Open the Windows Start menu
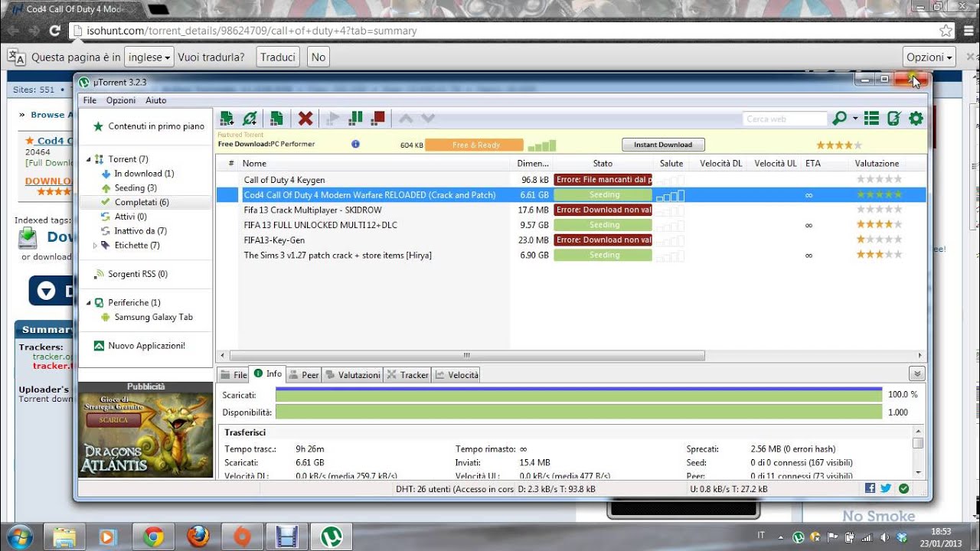 (19, 536)
